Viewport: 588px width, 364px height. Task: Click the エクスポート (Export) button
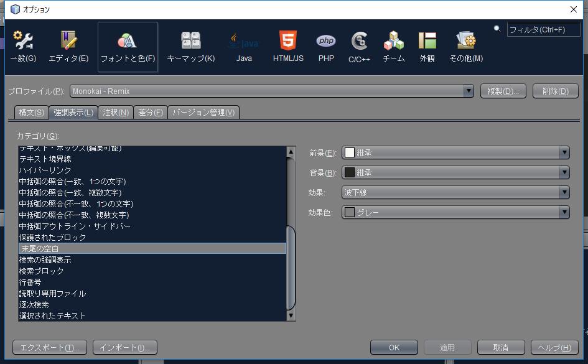coord(49,347)
